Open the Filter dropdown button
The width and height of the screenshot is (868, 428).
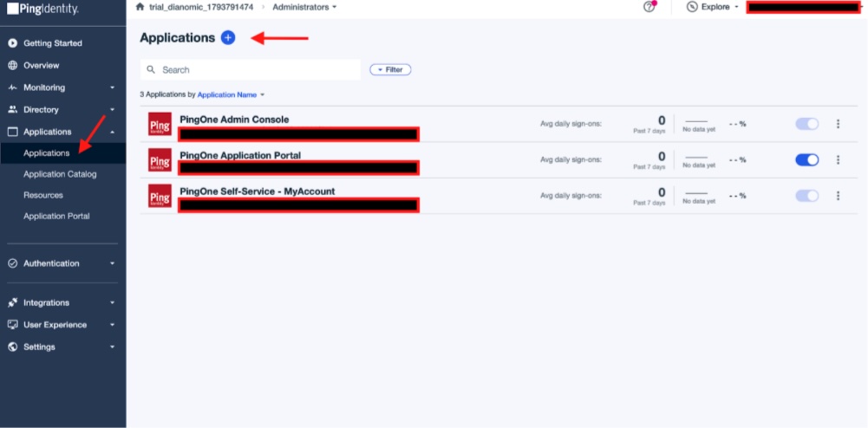(x=390, y=69)
